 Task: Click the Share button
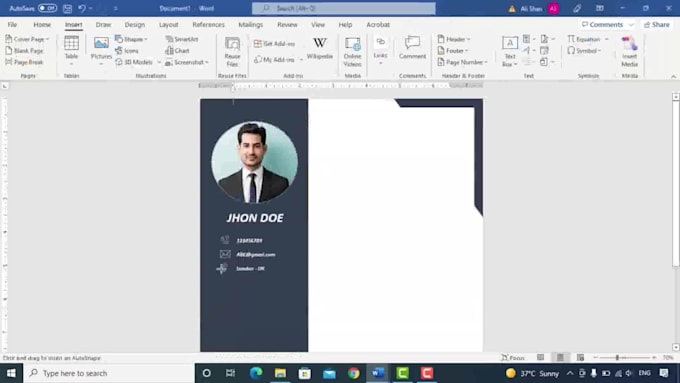tap(657, 25)
